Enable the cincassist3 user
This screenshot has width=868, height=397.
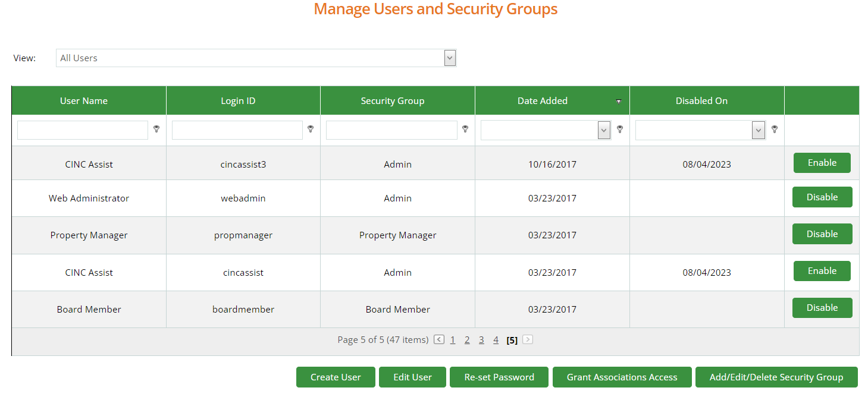(x=822, y=163)
